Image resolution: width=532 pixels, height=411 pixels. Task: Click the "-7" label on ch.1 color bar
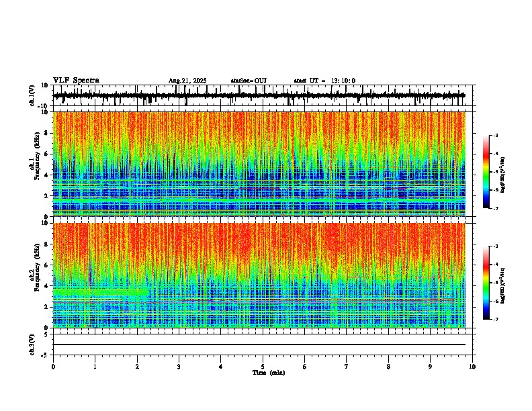pos(496,208)
